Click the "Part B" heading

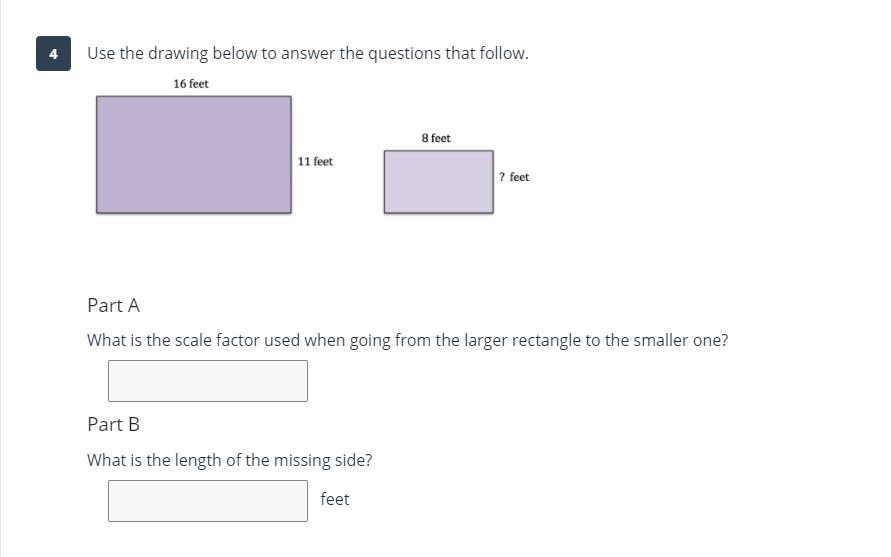[x=113, y=424]
